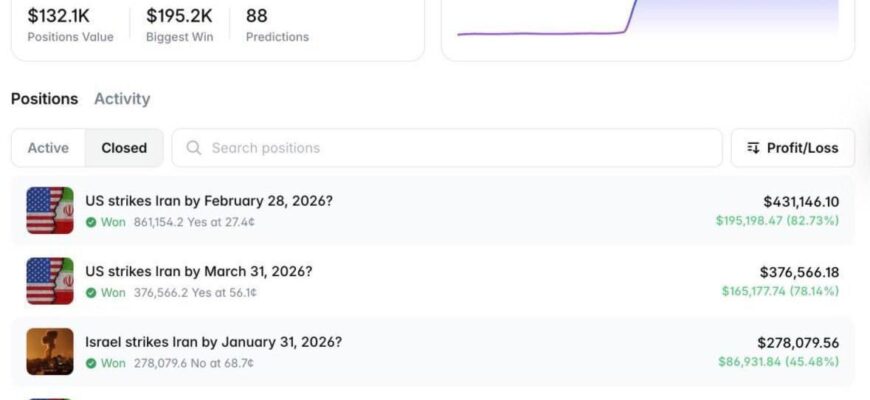The width and height of the screenshot is (870, 400).
Task: Switch to the Activity tab
Action: point(122,99)
